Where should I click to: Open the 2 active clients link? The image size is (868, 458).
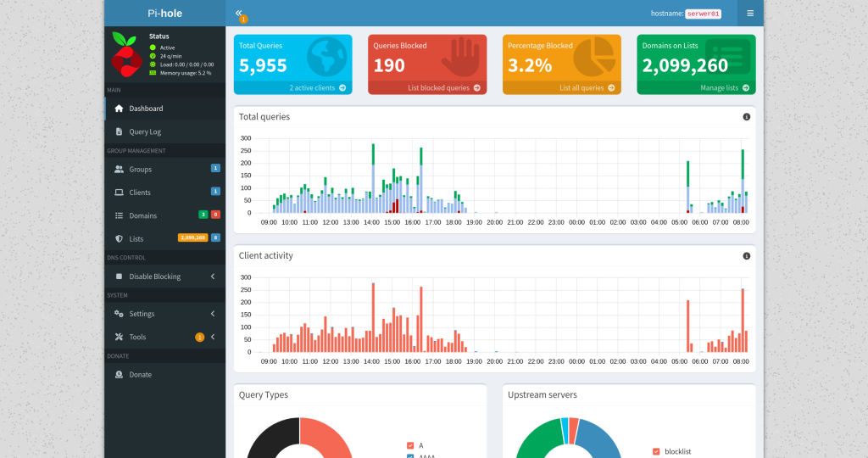pyautogui.click(x=312, y=88)
